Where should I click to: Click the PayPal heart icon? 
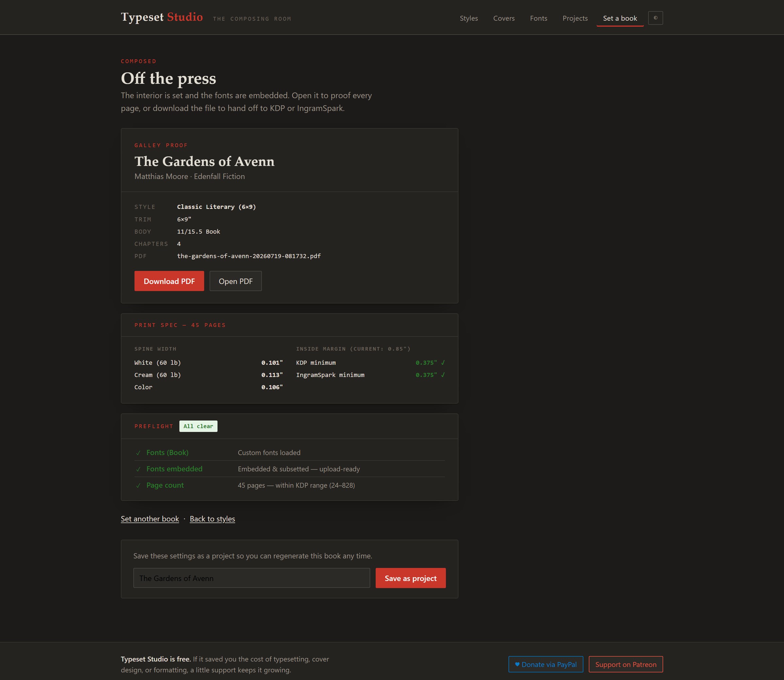tap(517, 664)
